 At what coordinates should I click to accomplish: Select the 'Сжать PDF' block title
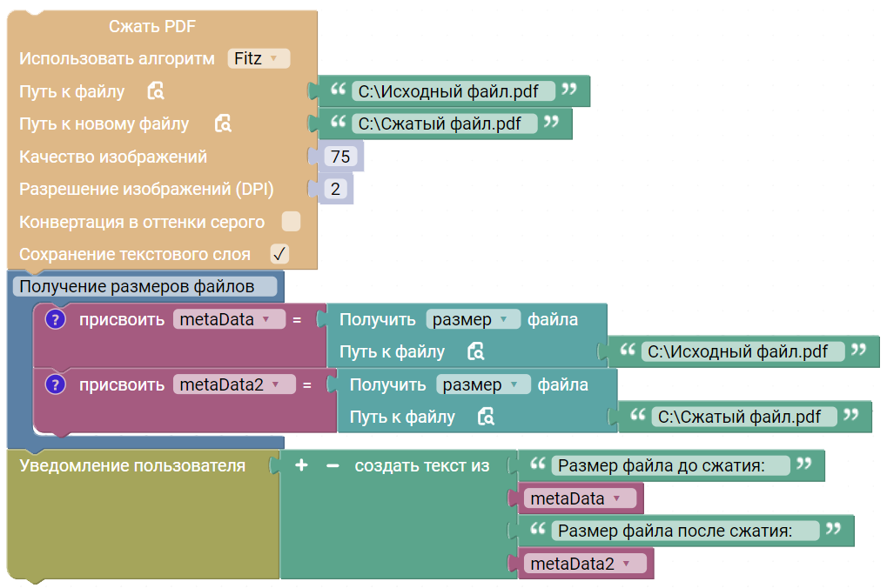point(152,26)
